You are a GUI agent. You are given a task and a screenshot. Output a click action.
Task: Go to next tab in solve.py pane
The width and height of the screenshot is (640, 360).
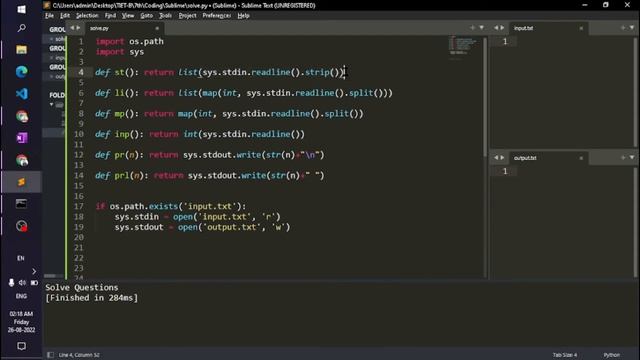[x=78, y=28]
